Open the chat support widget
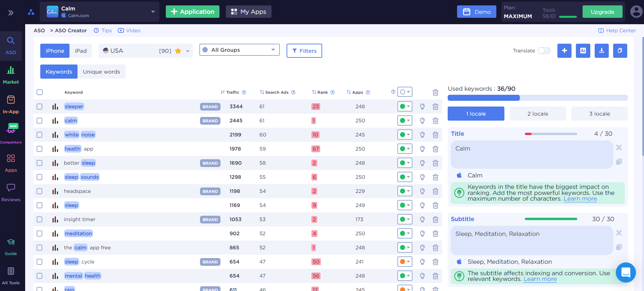Image resolution: width=644 pixels, height=291 pixels. (626, 273)
